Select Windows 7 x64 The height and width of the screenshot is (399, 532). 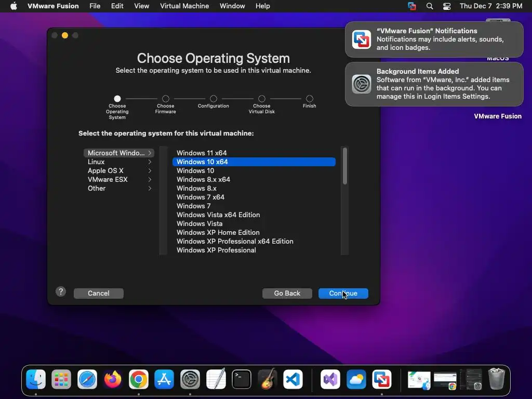click(254, 197)
